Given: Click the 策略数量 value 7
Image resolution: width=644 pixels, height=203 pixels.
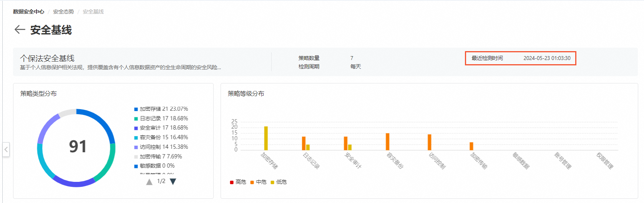Looking at the screenshot, I should point(352,58).
